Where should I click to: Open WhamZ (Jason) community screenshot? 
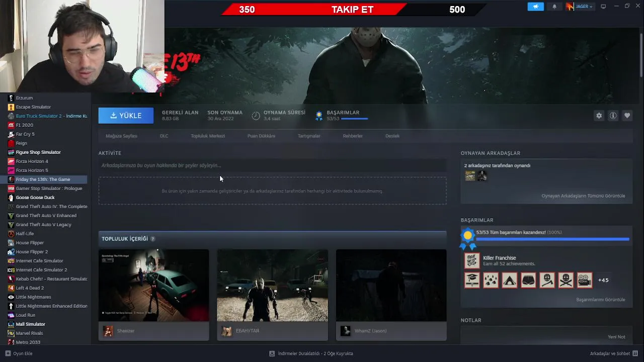point(391,285)
